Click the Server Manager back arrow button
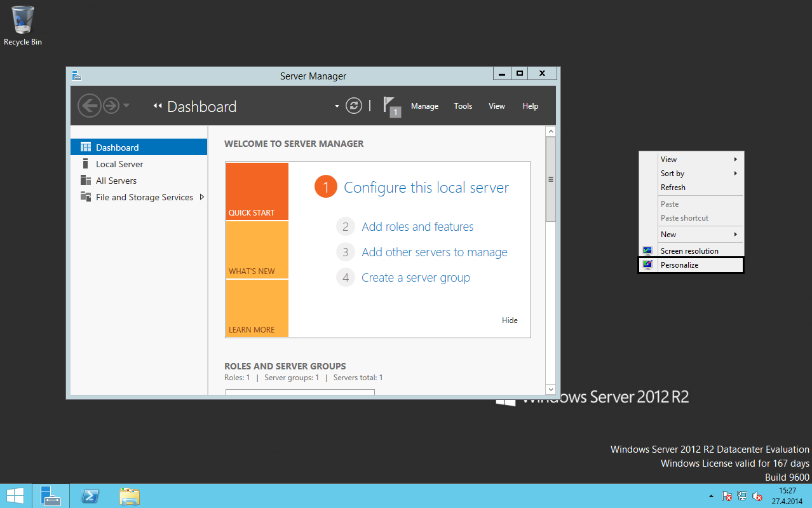812x508 pixels. click(x=90, y=106)
